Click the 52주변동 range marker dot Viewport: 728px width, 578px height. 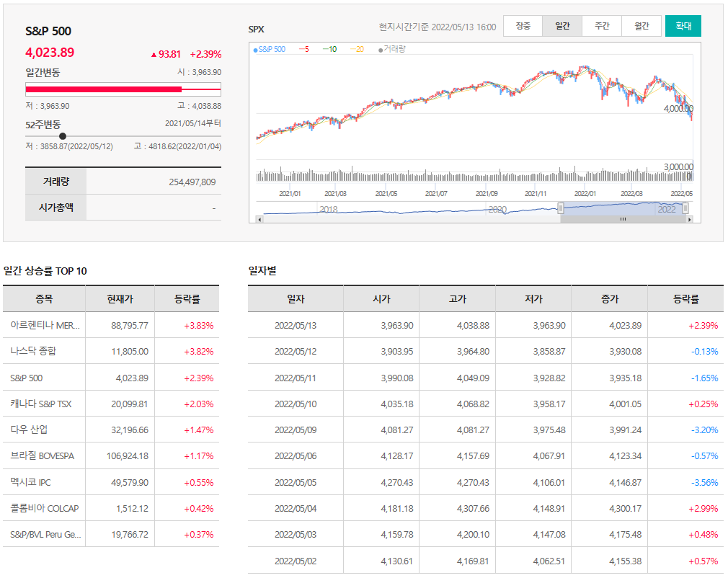(63, 136)
